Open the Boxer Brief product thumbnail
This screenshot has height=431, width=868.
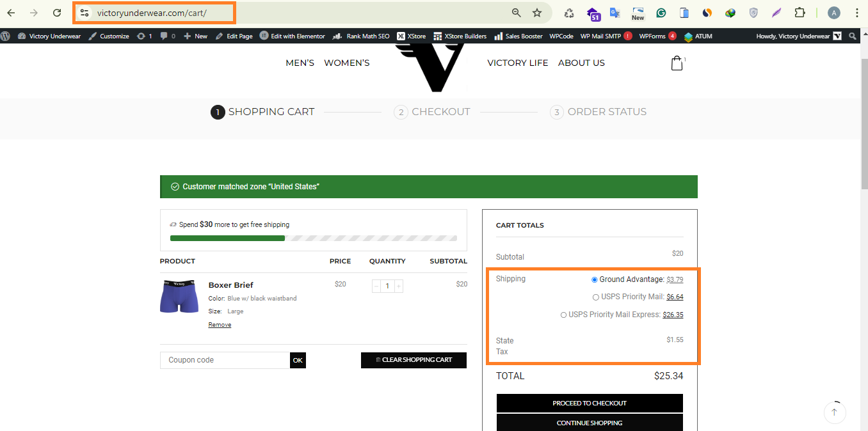point(179,295)
